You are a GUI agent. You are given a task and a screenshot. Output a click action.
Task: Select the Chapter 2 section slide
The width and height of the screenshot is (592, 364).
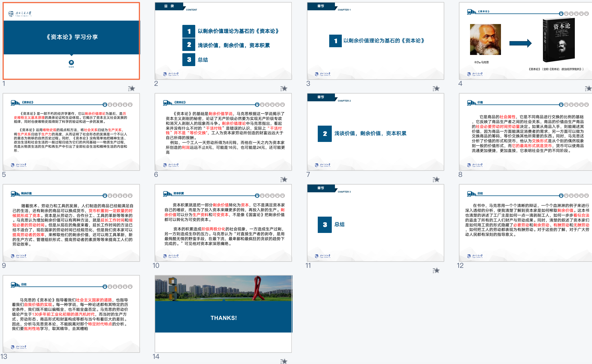[x=375, y=132]
